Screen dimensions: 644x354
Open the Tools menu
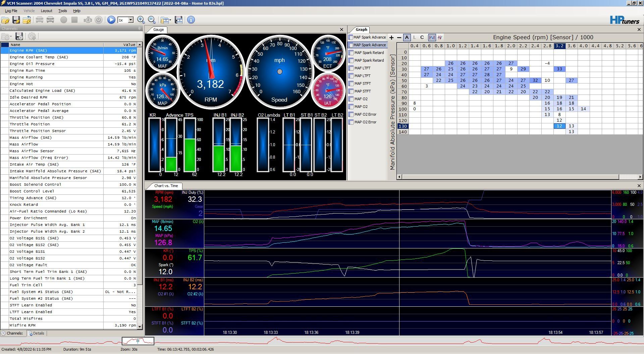[x=63, y=11]
